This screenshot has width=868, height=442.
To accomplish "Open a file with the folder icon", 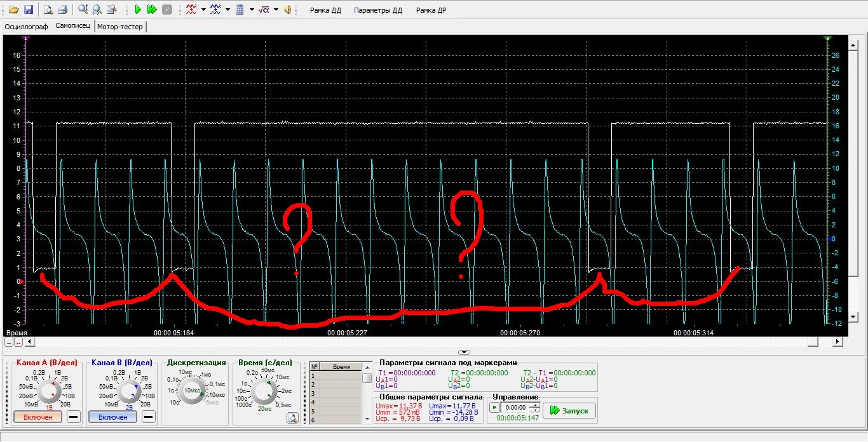I will click(13, 10).
